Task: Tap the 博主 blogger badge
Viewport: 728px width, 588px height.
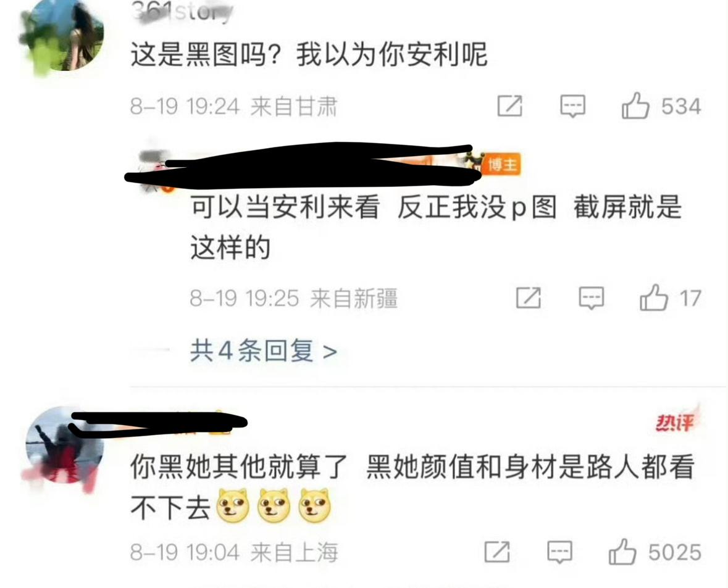Action: coord(501,164)
